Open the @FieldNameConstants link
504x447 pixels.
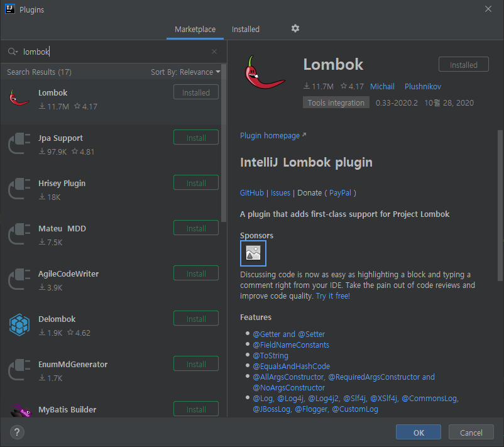coord(291,345)
